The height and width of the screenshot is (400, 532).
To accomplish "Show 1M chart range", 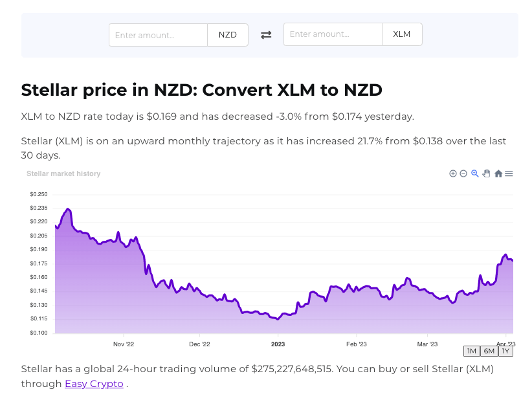I will point(472,351).
